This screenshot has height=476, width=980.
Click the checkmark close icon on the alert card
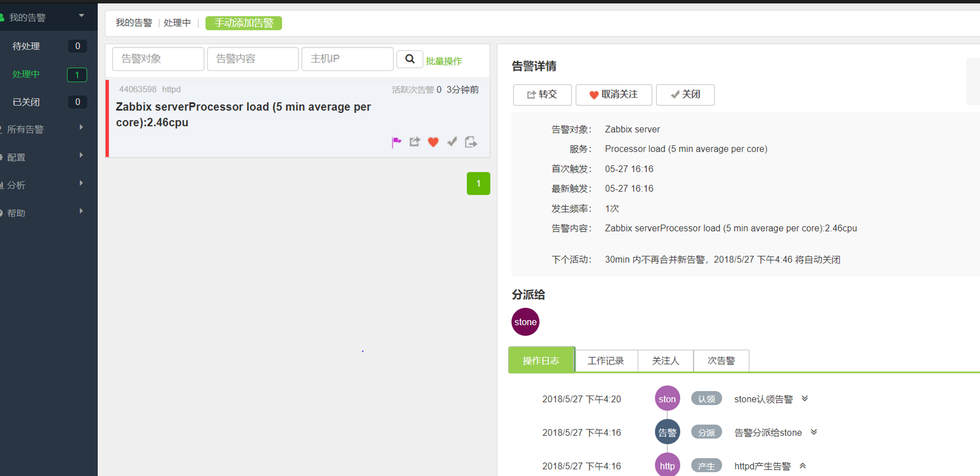[452, 142]
